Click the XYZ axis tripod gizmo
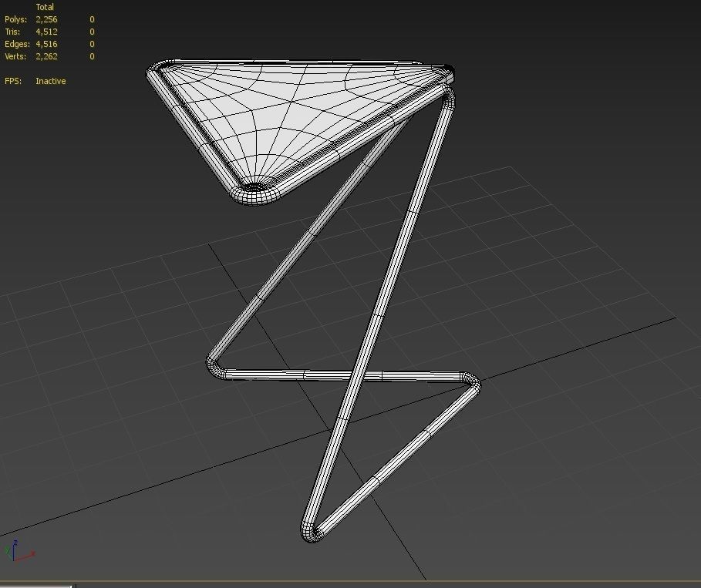This screenshot has width=701, height=588. tap(19, 550)
